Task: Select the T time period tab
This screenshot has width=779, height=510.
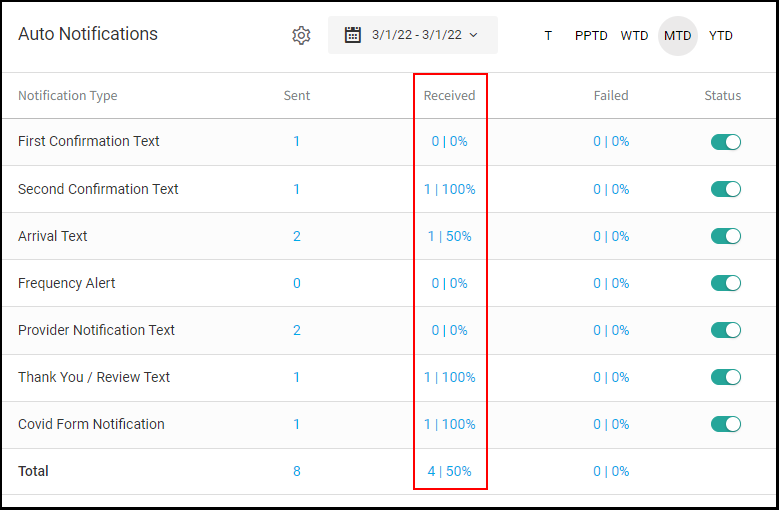Action: [x=548, y=36]
